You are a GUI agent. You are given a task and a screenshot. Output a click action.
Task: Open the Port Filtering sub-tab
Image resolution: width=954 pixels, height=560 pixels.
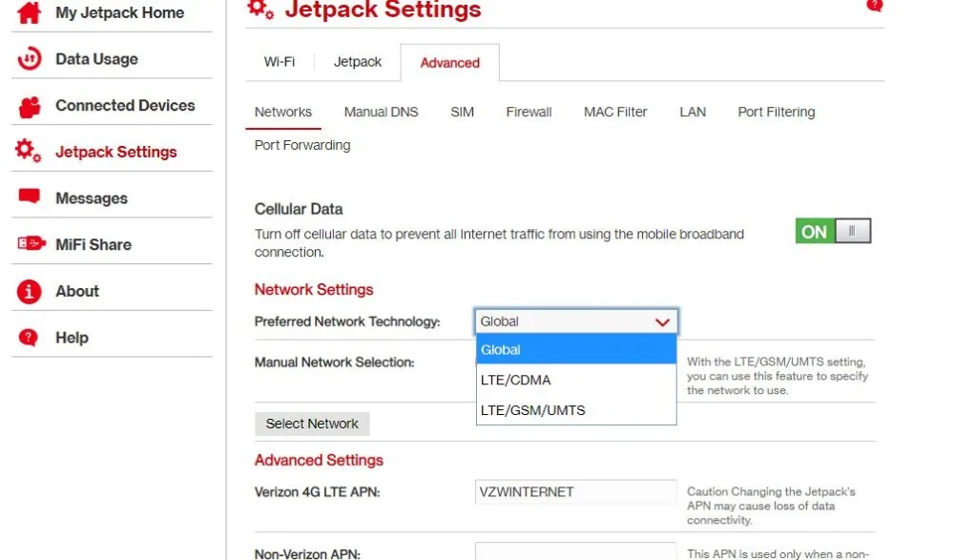(x=777, y=112)
